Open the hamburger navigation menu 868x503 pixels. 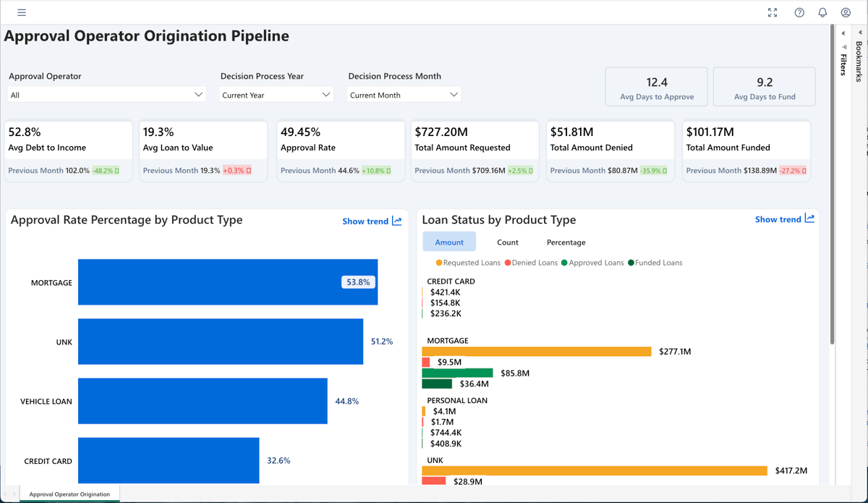[22, 12]
